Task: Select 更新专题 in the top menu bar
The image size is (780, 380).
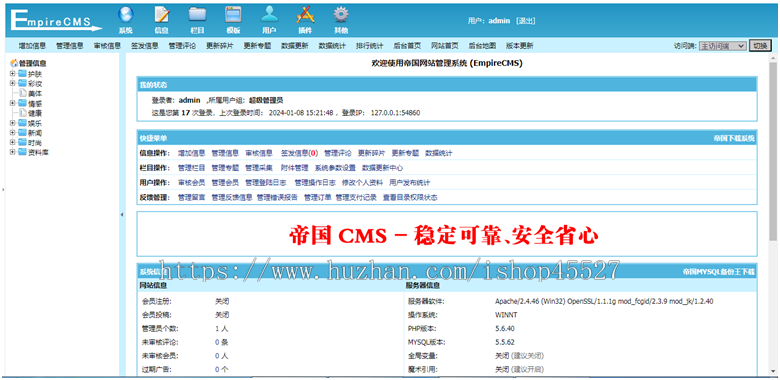Action: click(257, 46)
